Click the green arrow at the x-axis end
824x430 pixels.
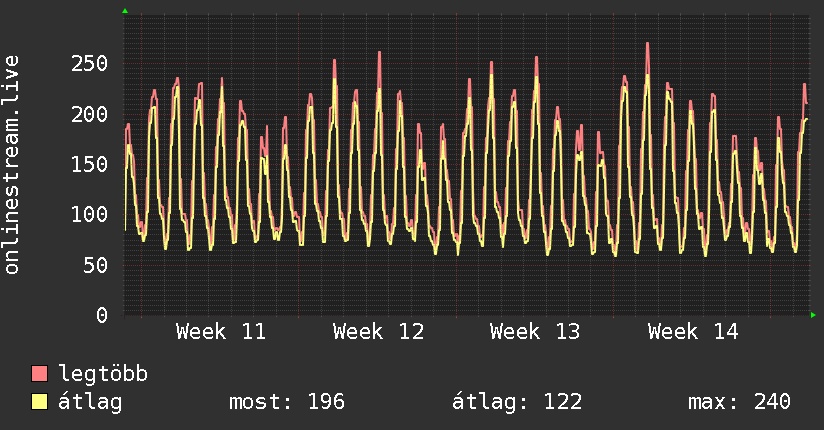[813, 315]
